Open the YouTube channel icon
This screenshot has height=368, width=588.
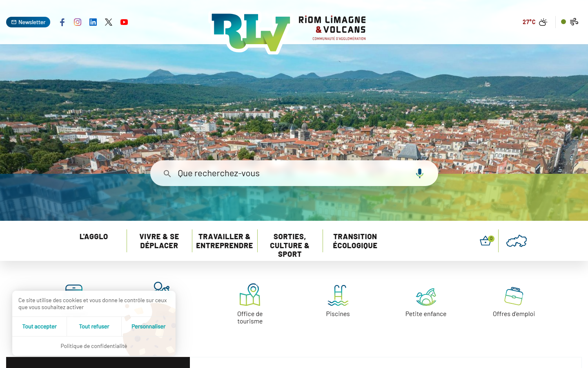click(x=124, y=22)
